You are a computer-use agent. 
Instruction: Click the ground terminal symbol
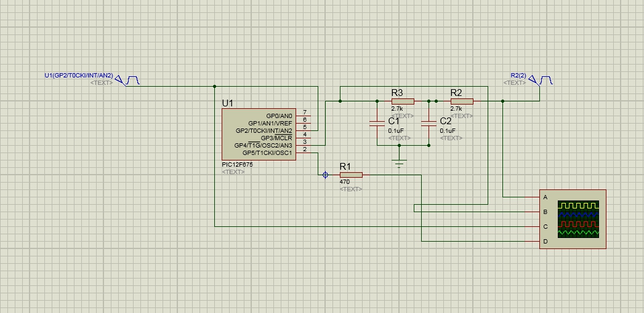tap(400, 162)
